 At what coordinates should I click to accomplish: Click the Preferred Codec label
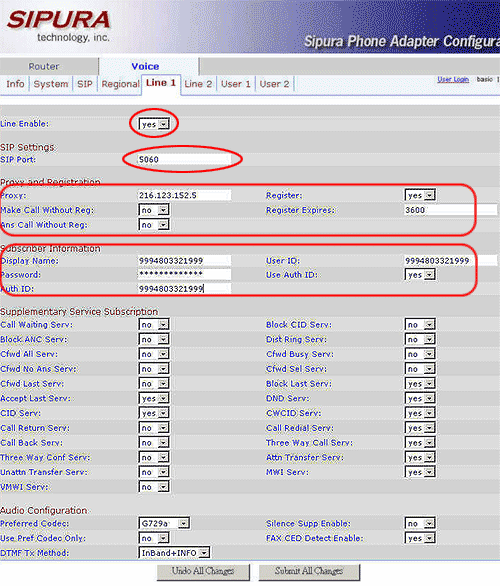click(35, 523)
